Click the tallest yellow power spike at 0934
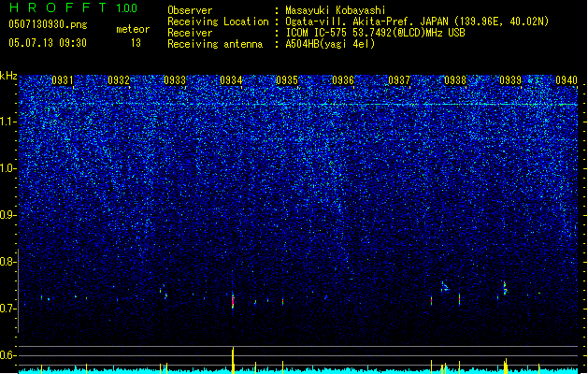 click(233, 360)
